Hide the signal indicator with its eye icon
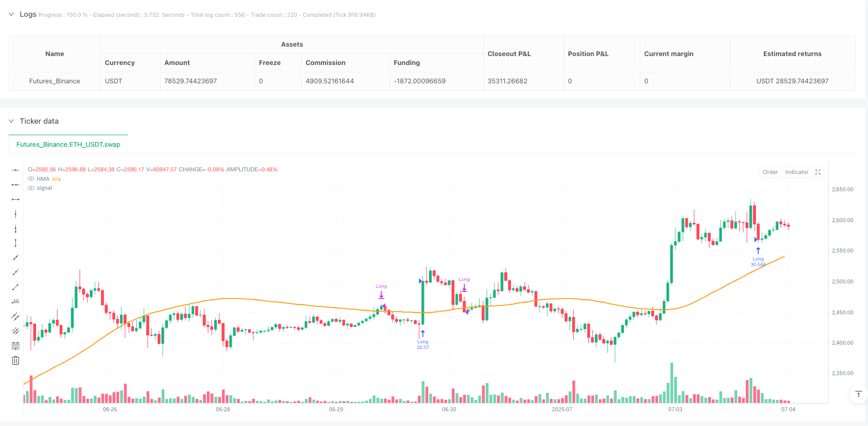This screenshot has height=426, width=868. [31, 188]
